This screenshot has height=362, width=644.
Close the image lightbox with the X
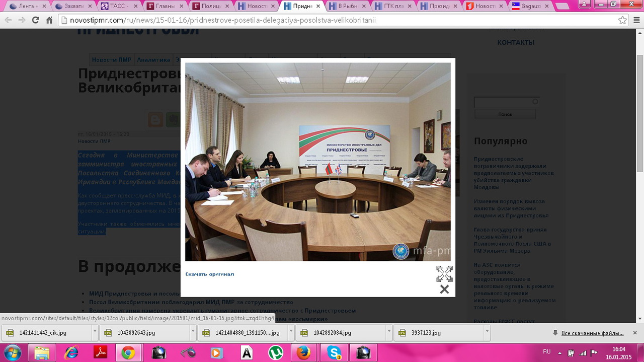click(444, 289)
